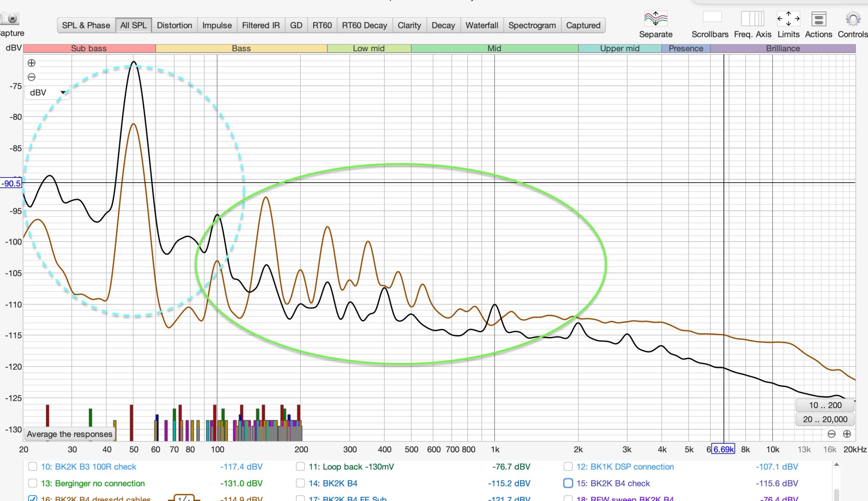Open the Controls gear icon
The height and width of the screenshot is (501, 868).
click(853, 19)
